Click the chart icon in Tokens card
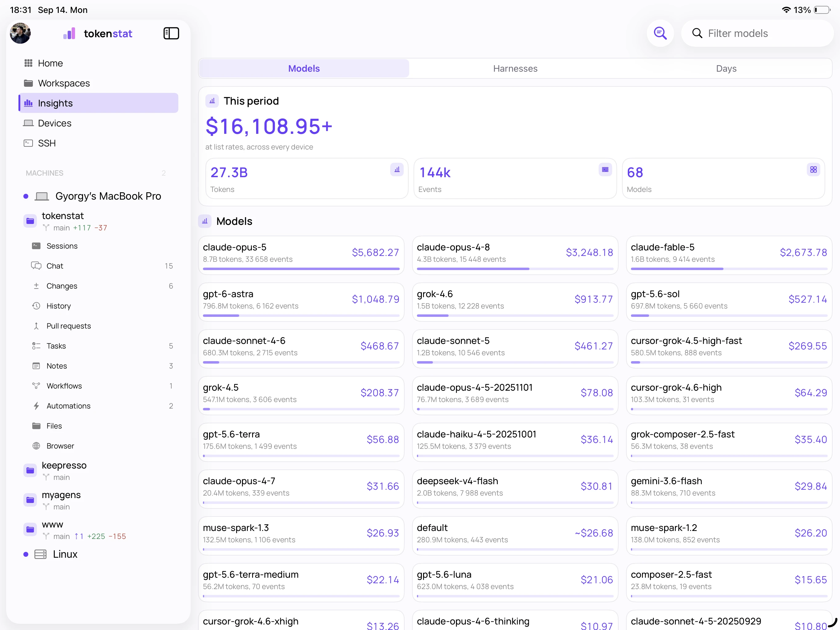 [397, 169]
